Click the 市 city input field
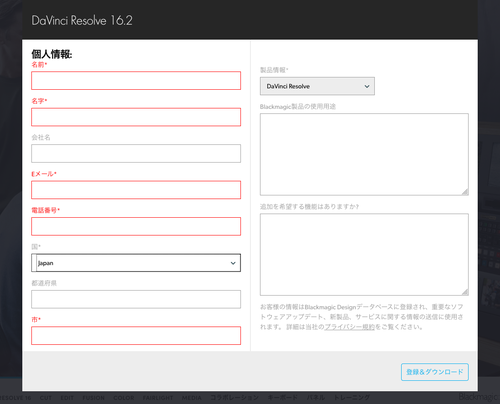 pyautogui.click(x=136, y=335)
